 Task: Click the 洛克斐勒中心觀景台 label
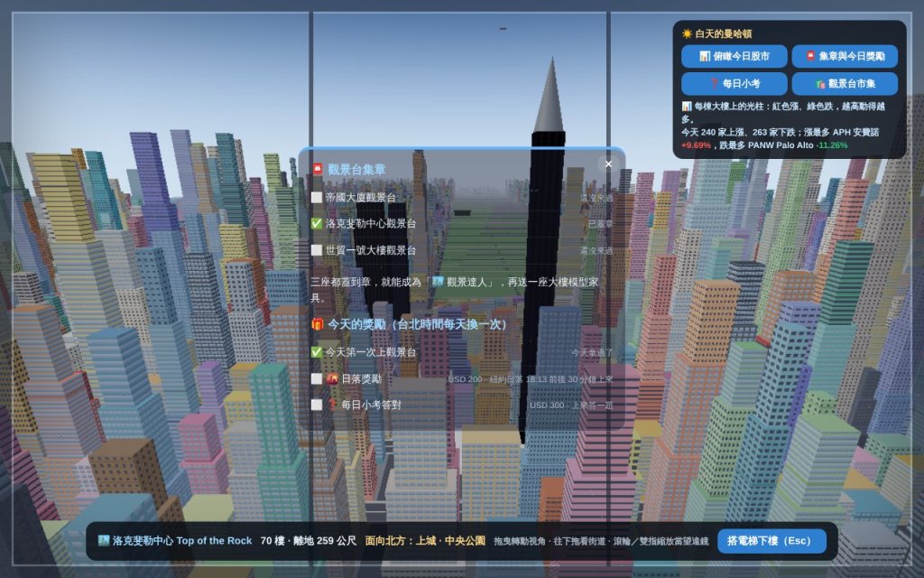tap(371, 224)
